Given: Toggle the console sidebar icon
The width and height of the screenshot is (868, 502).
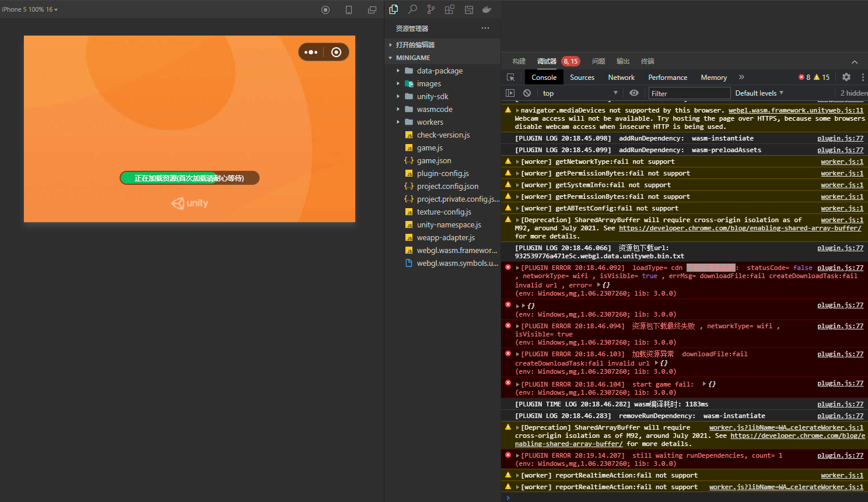Looking at the screenshot, I should click(510, 93).
